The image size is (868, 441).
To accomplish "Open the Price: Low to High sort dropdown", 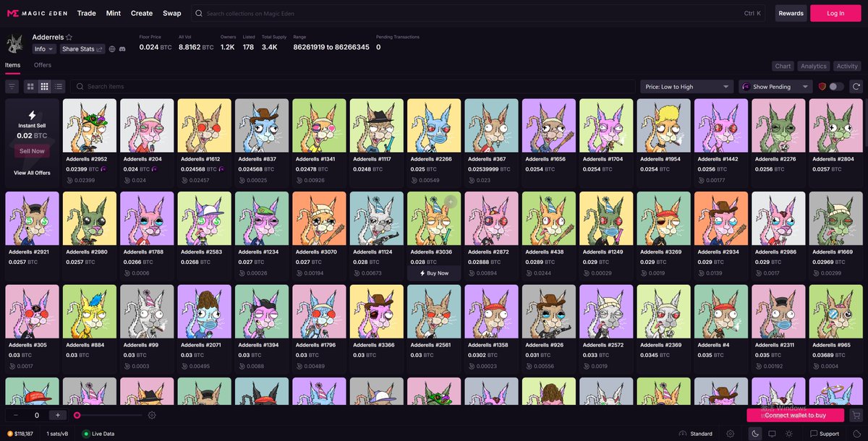I will pyautogui.click(x=687, y=87).
